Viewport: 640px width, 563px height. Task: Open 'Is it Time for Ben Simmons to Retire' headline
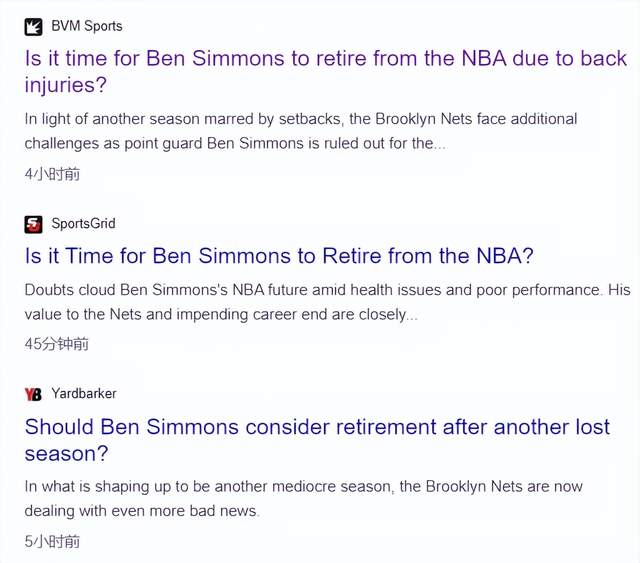tap(279, 256)
